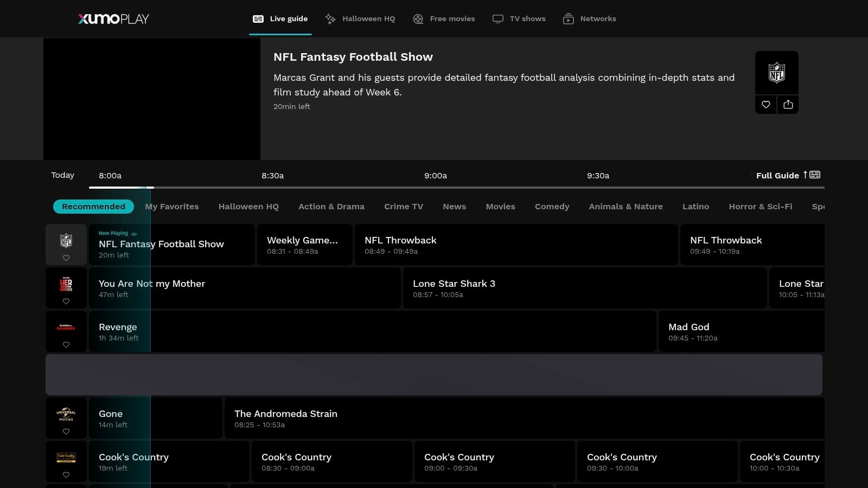868x488 pixels.
Task: Select the Xumo Her Movies channel logo
Action: [66, 284]
